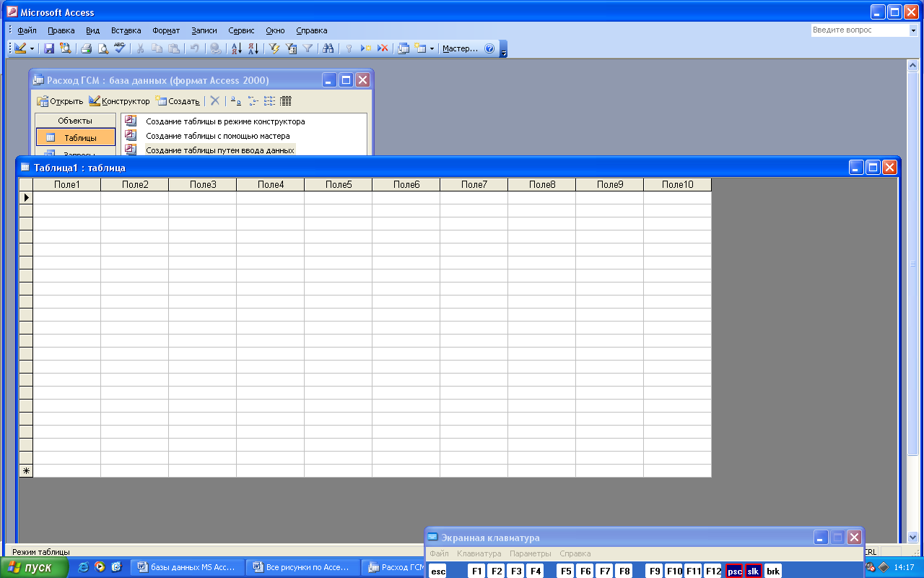Click the Filter by Selection icon
Screen dimensions: 924x578
274,48
